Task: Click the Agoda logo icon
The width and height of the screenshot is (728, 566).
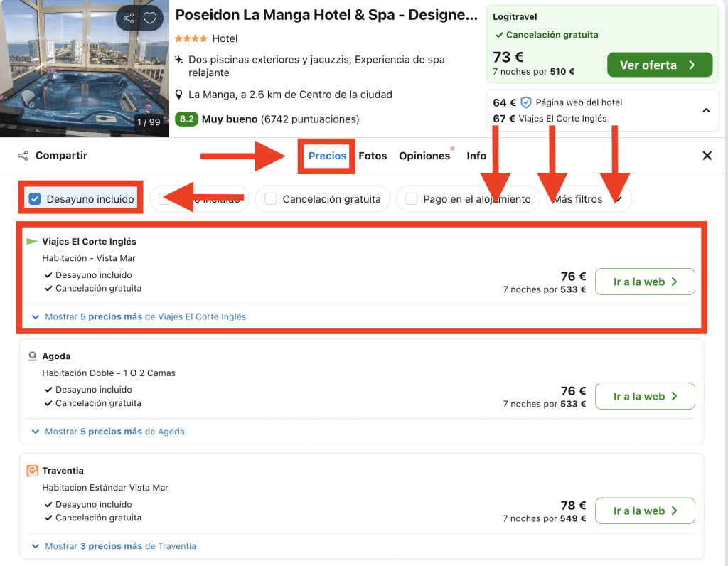Action: click(32, 356)
